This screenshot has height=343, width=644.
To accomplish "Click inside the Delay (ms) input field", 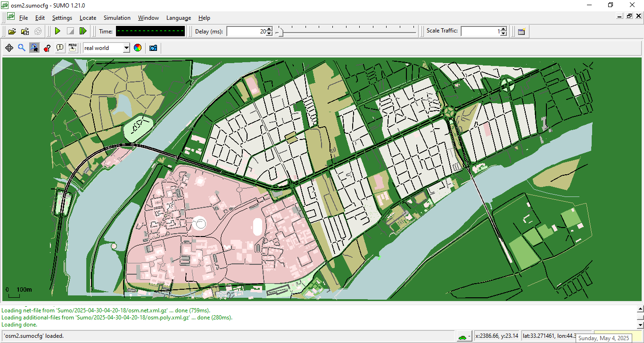I will point(245,32).
